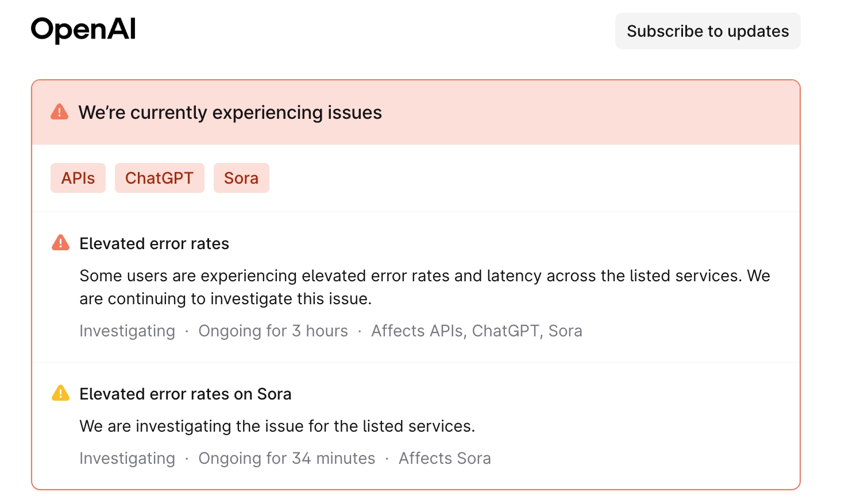Click 'We are investigating the issue' description
The width and height of the screenshot is (841, 504).
(277, 426)
